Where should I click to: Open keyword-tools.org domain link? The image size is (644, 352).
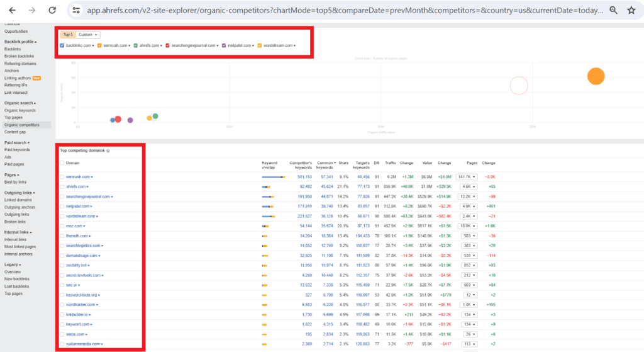pos(81,295)
